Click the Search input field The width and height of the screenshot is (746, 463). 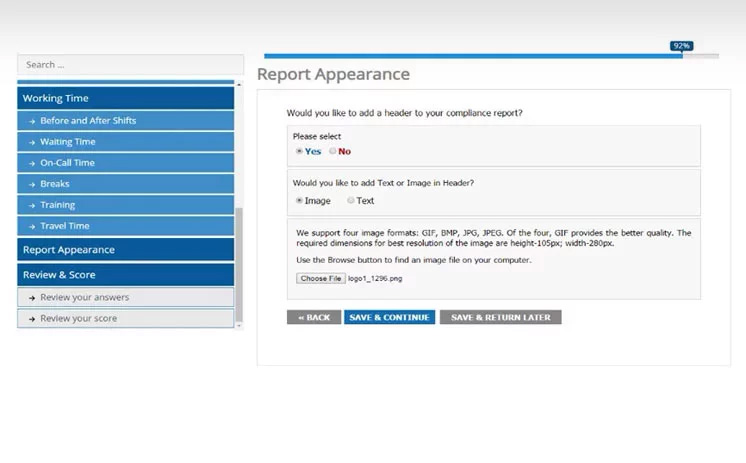pos(130,64)
